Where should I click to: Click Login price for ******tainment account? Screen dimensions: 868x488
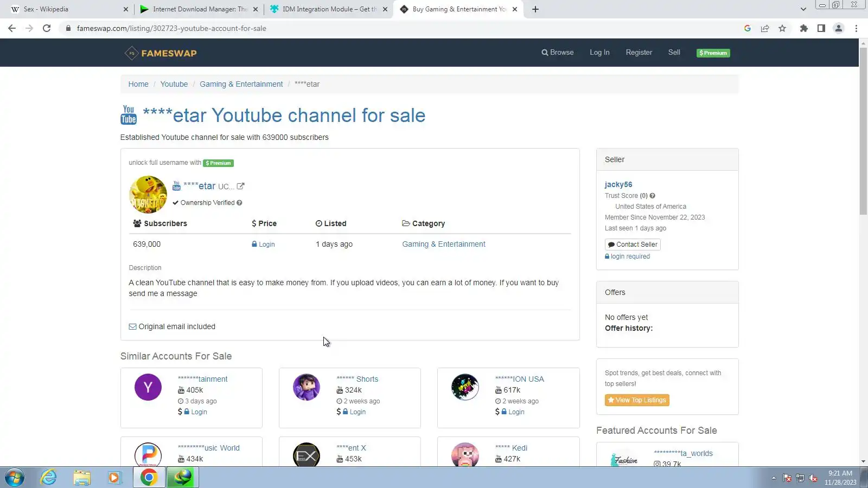coord(195,412)
